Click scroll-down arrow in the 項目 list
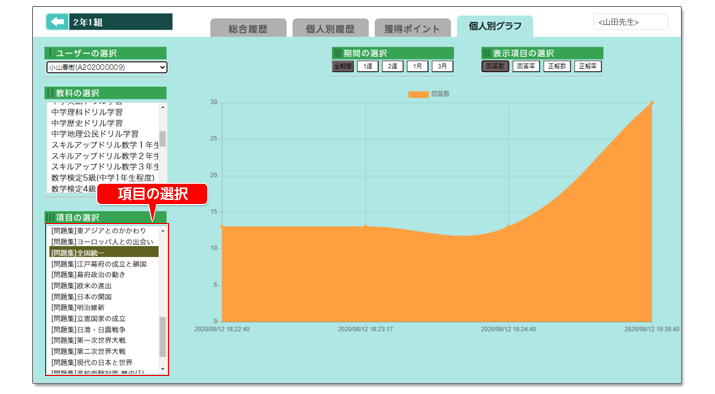Viewport: 715px width, 394px height. tap(163, 368)
